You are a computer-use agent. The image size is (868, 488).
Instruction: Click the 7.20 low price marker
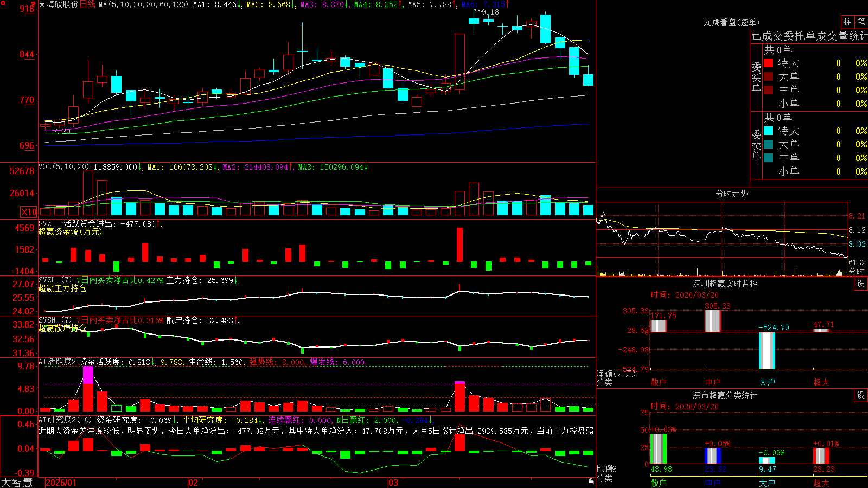[x=61, y=131]
